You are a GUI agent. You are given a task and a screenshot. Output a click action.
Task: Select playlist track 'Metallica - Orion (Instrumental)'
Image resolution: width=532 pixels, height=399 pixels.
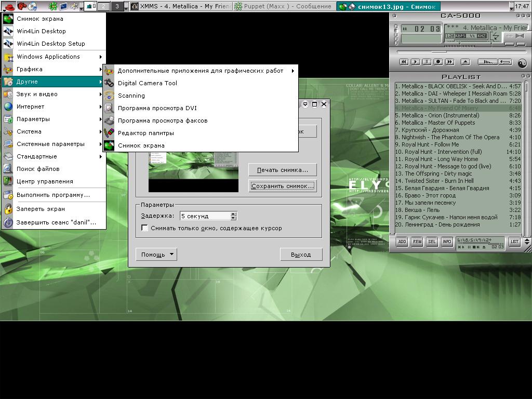[458, 115]
